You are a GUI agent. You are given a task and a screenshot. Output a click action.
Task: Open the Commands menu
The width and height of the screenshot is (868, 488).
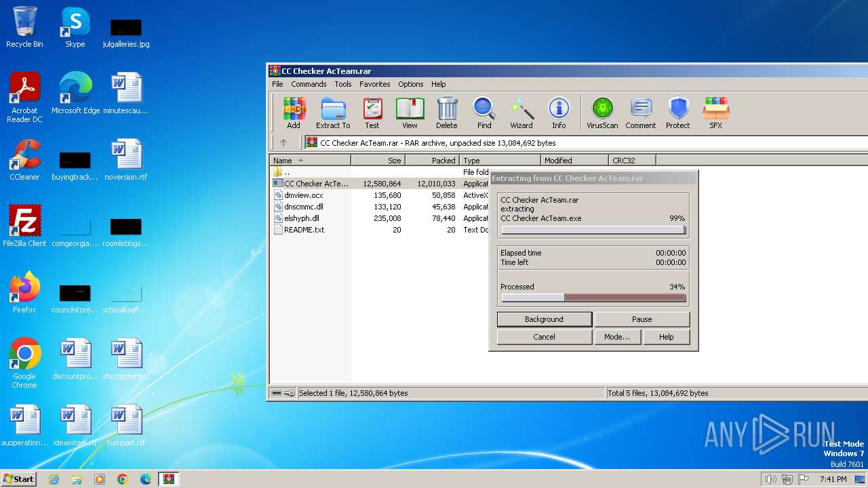point(309,84)
